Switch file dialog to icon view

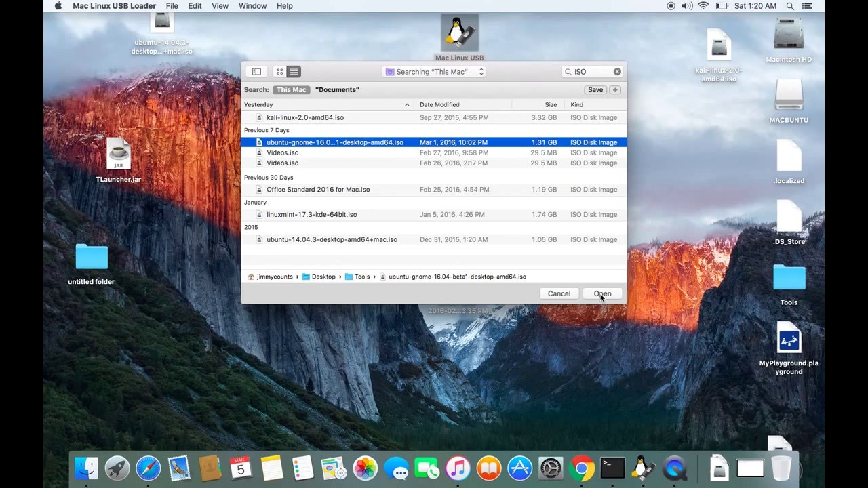coord(279,72)
